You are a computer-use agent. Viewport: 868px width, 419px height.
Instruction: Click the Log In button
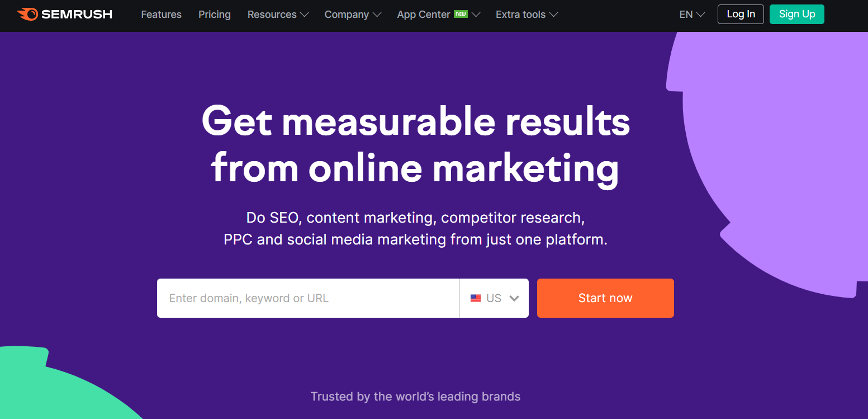click(x=741, y=14)
